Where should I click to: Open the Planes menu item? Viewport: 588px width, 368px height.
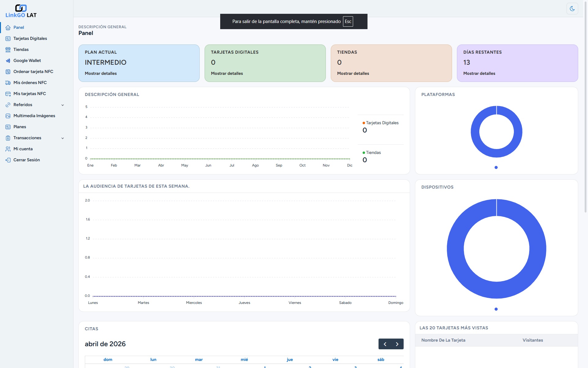20,127
